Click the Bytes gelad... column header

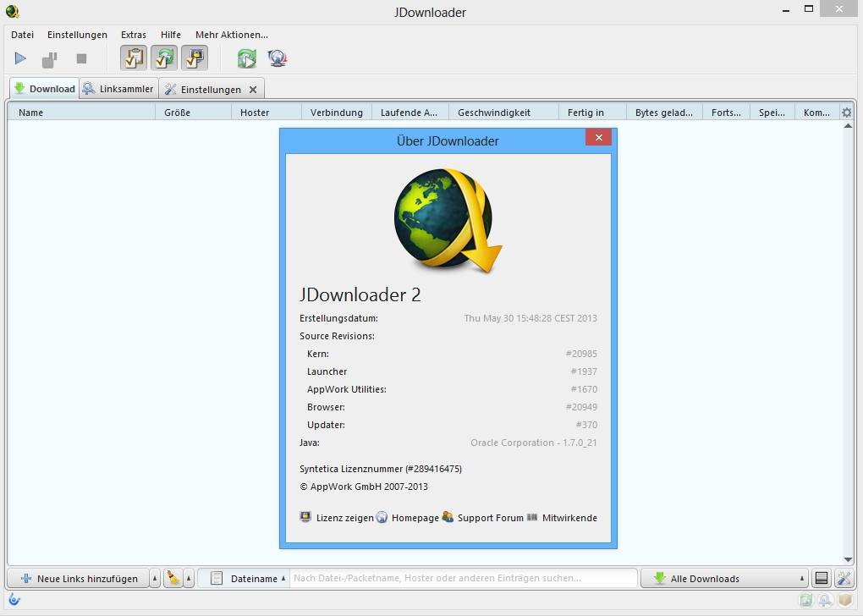(x=665, y=113)
